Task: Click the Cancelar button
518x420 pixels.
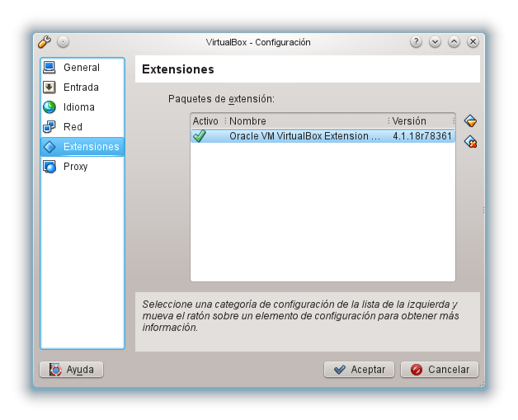Action: pos(440,370)
